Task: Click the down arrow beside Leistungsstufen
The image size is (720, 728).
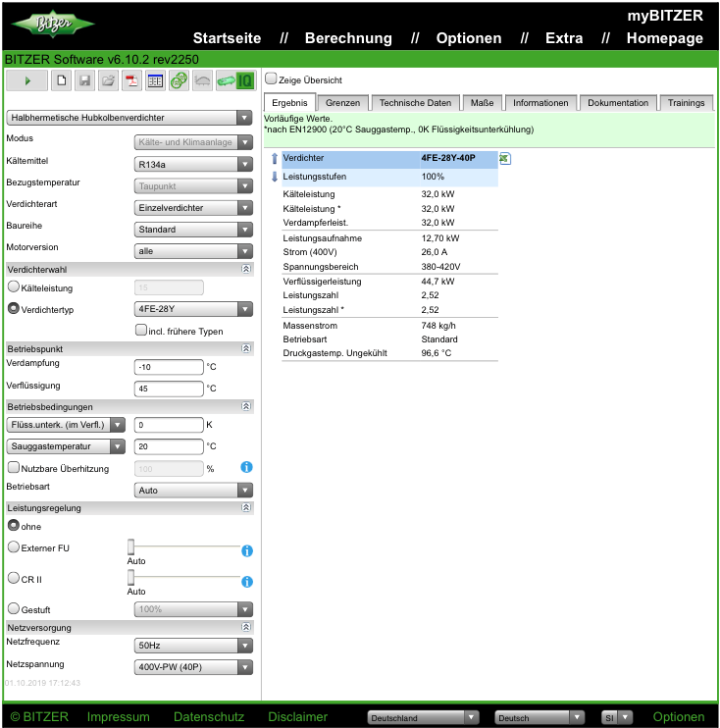Action: click(x=275, y=177)
